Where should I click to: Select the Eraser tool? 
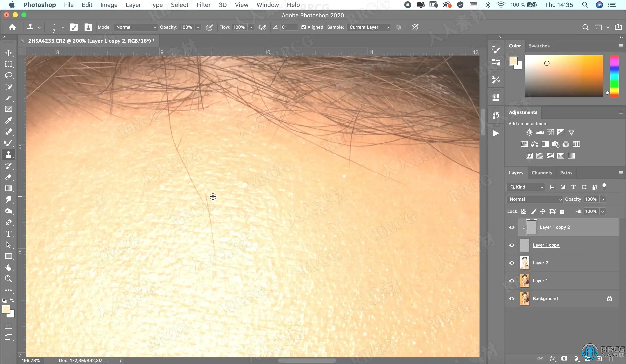click(8, 177)
